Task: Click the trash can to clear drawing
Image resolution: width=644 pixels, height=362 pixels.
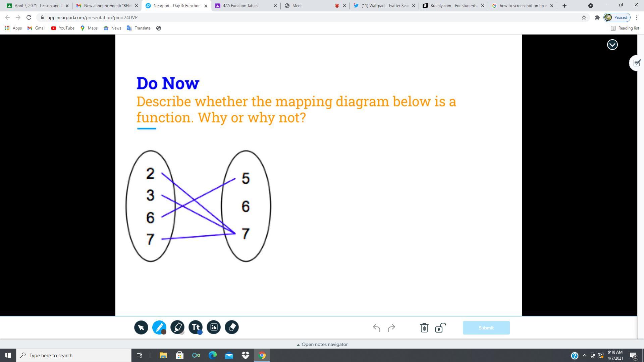Action: (424, 328)
